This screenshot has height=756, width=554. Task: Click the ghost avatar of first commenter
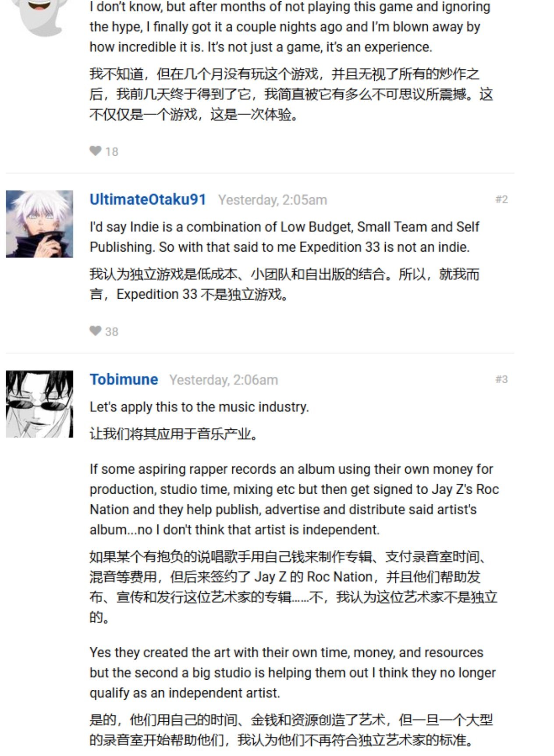[x=39, y=18]
